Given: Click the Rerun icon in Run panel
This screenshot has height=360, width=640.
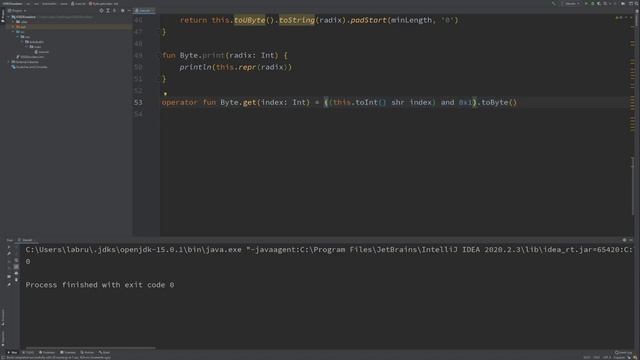Looking at the screenshot, I should click(9, 247).
